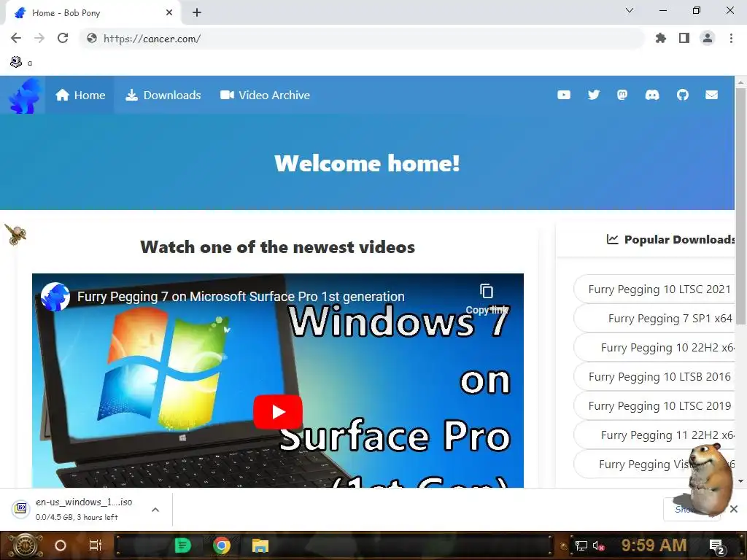Open the Mastodon social icon
Image resolution: width=747 pixels, height=560 pixels.
(622, 95)
